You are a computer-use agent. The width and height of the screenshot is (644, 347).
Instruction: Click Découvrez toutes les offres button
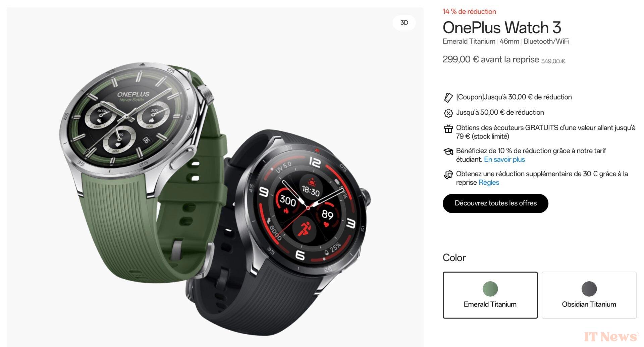[x=495, y=203]
